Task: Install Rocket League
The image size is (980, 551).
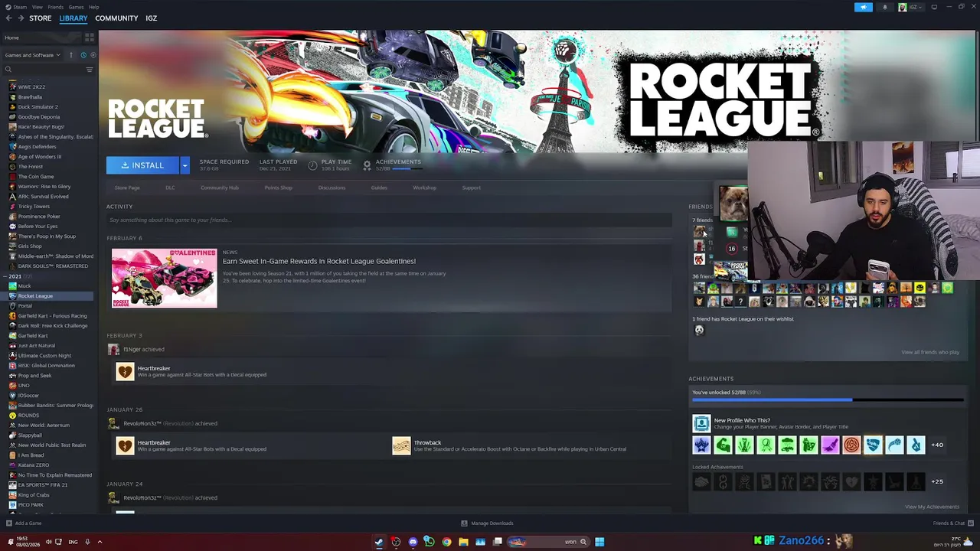Action: [142, 165]
